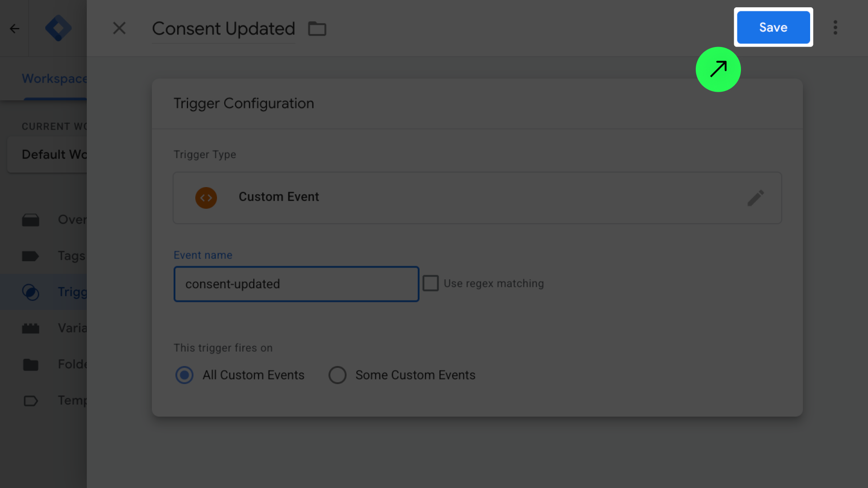
Task: Switch to the Workspace tab
Action: pyautogui.click(x=53, y=79)
